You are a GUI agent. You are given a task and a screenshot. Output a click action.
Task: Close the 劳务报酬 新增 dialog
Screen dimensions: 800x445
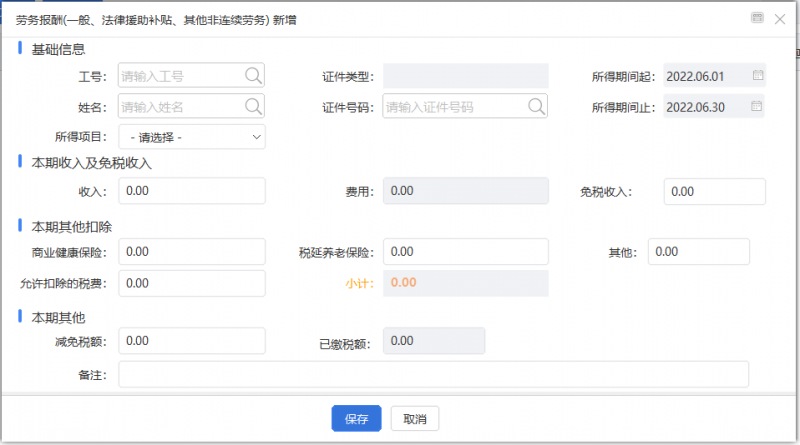(780, 19)
